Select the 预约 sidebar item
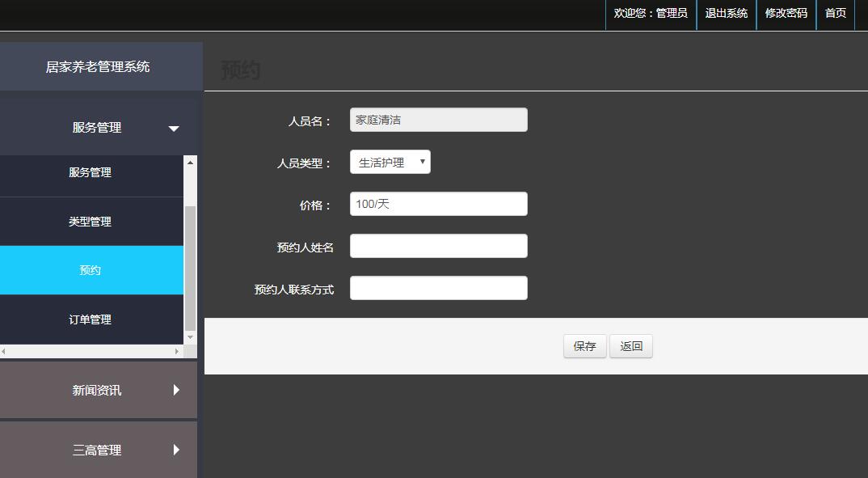This screenshot has width=868, height=478. coord(90,270)
